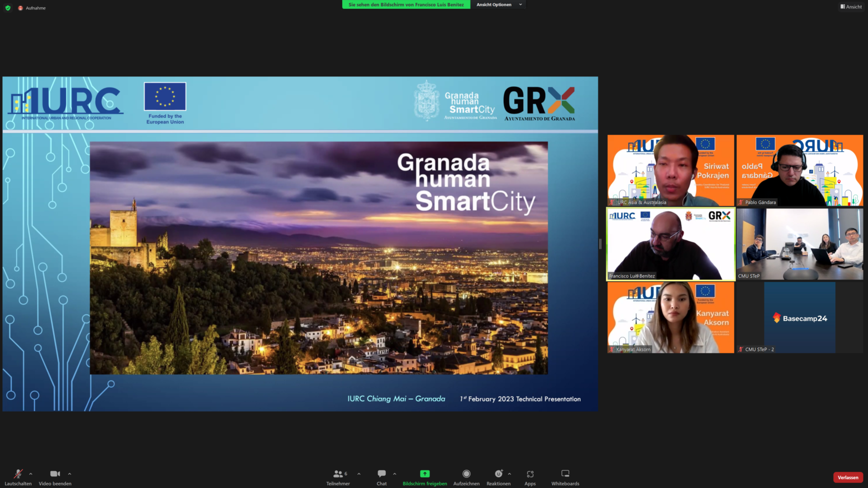Expand the arrow next to Teilnehmer
Screen dimensions: 868x488
pos(359,474)
